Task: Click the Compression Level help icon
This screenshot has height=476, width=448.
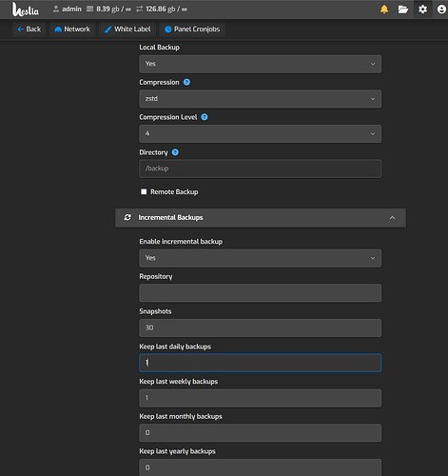Action: tap(205, 117)
